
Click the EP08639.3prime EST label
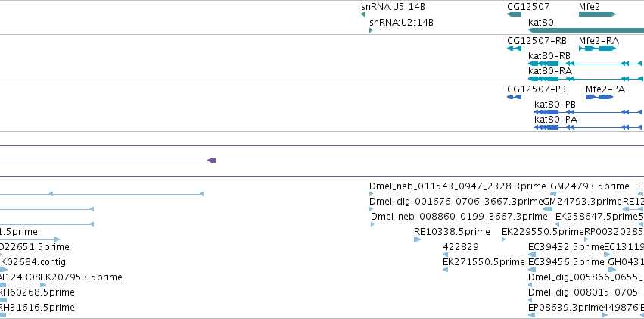(x=565, y=307)
